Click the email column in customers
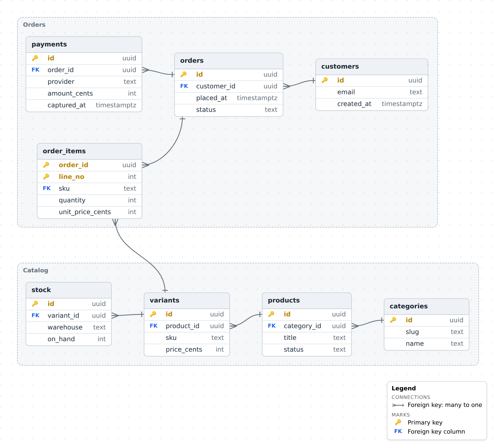 pyautogui.click(x=372, y=92)
